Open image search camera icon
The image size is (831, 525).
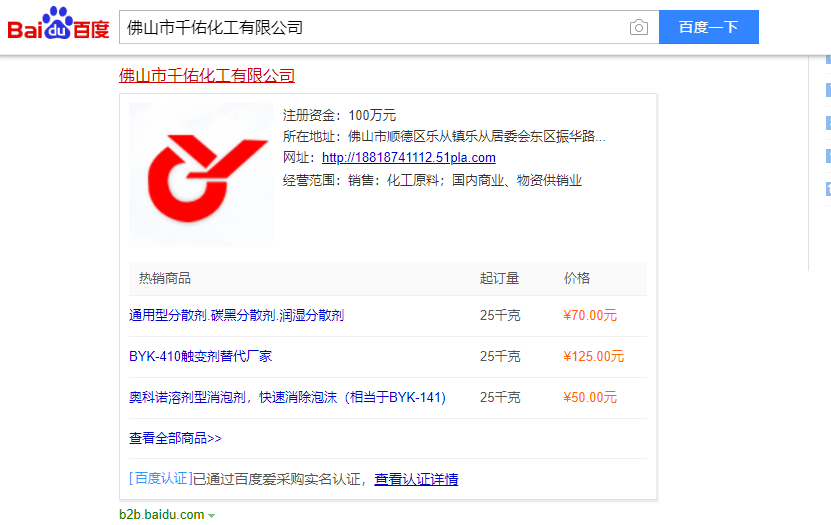(639, 27)
